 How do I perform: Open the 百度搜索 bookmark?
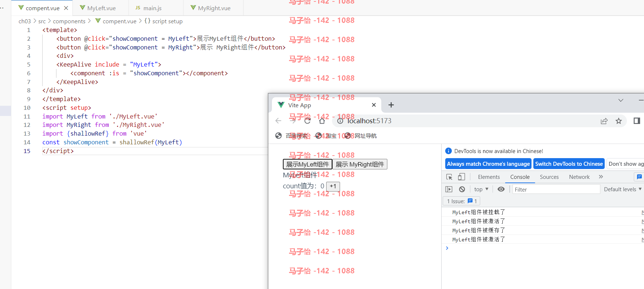coord(292,136)
